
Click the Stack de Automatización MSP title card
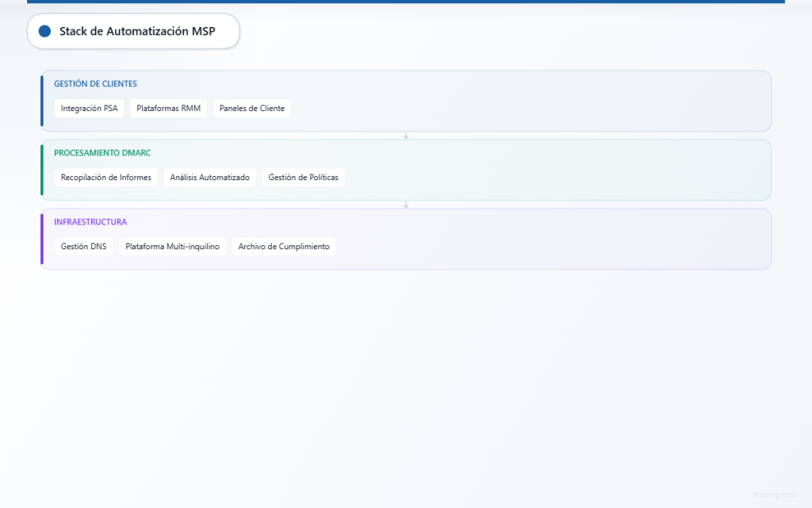click(x=132, y=31)
